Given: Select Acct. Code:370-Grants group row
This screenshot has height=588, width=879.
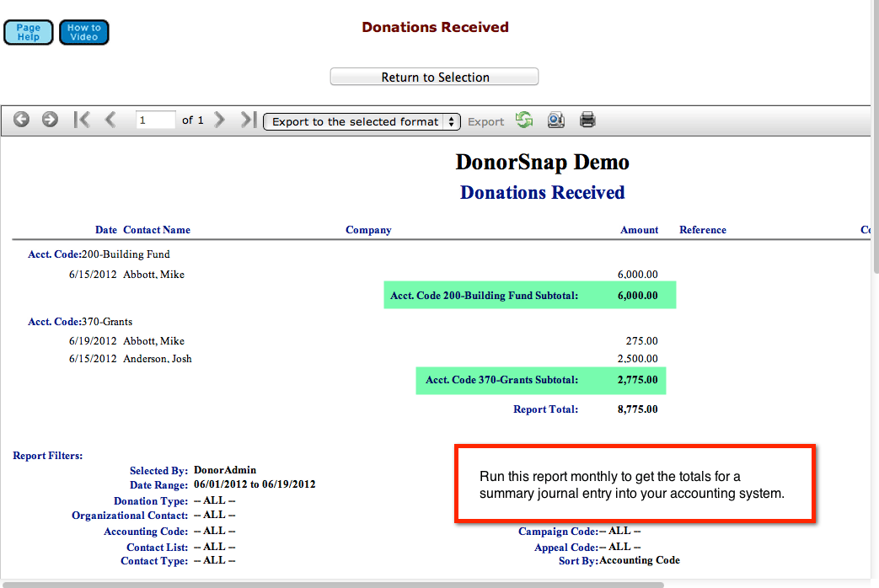Looking at the screenshot, I should pyautogui.click(x=80, y=322).
